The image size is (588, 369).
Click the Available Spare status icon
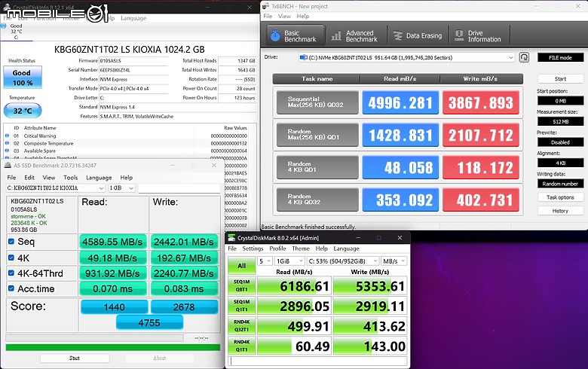7,151
